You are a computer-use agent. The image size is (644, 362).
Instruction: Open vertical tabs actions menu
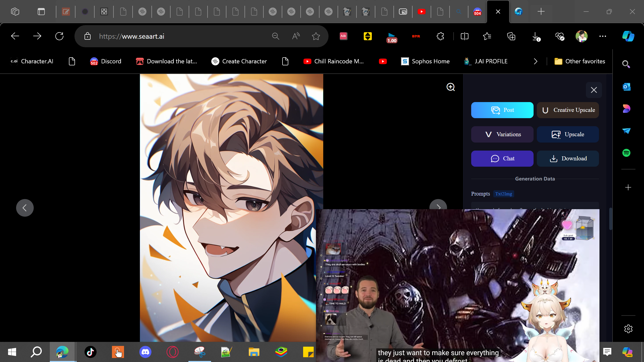[41, 12]
